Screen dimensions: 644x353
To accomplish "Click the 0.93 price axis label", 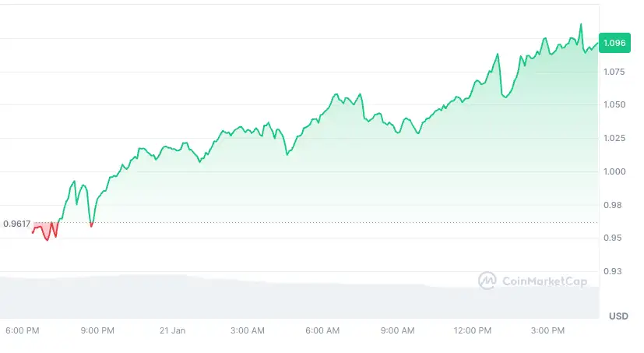I will [x=612, y=271].
